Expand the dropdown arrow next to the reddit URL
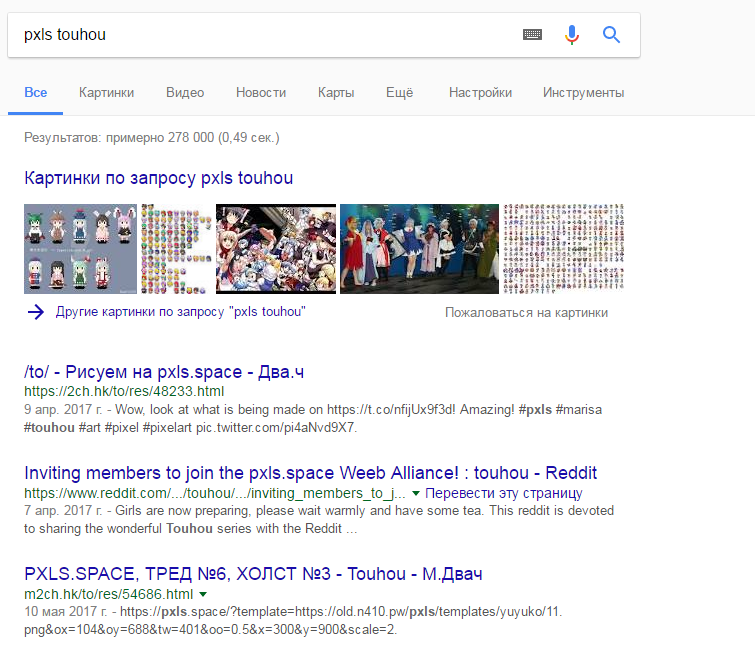The image size is (755, 653). point(416,493)
